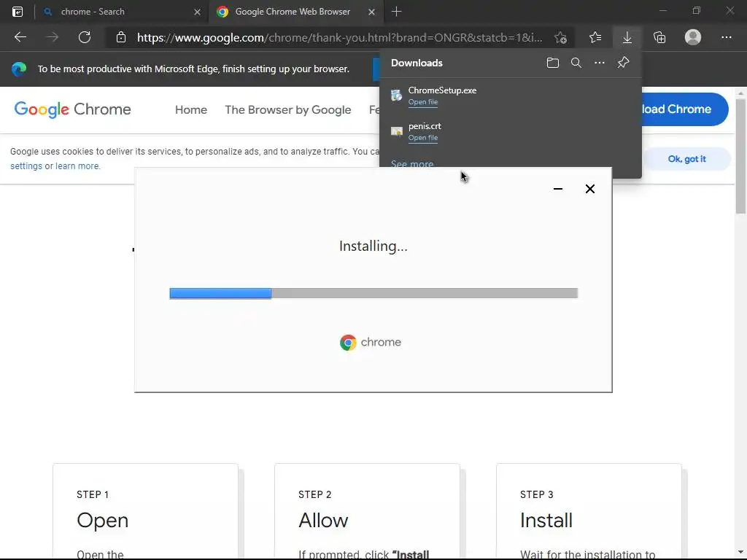Open the Edge Settings and more menu
The image size is (747, 560).
726,37
